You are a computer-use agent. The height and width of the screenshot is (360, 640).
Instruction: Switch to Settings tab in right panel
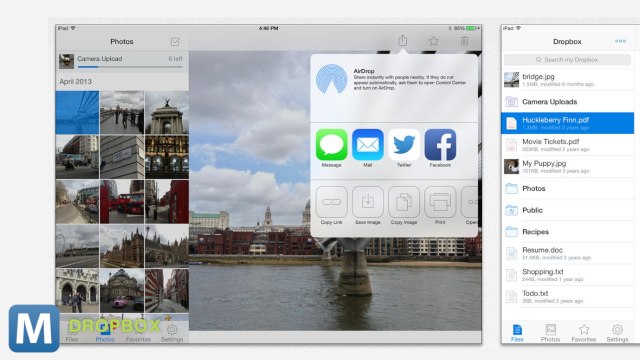coord(617,333)
